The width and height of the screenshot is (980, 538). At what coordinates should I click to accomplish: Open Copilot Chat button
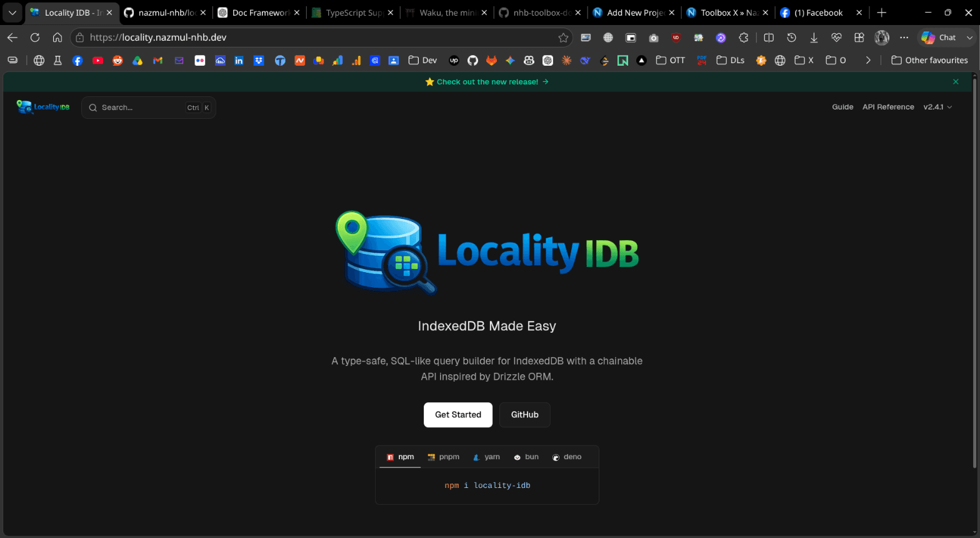click(x=939, y=38)
